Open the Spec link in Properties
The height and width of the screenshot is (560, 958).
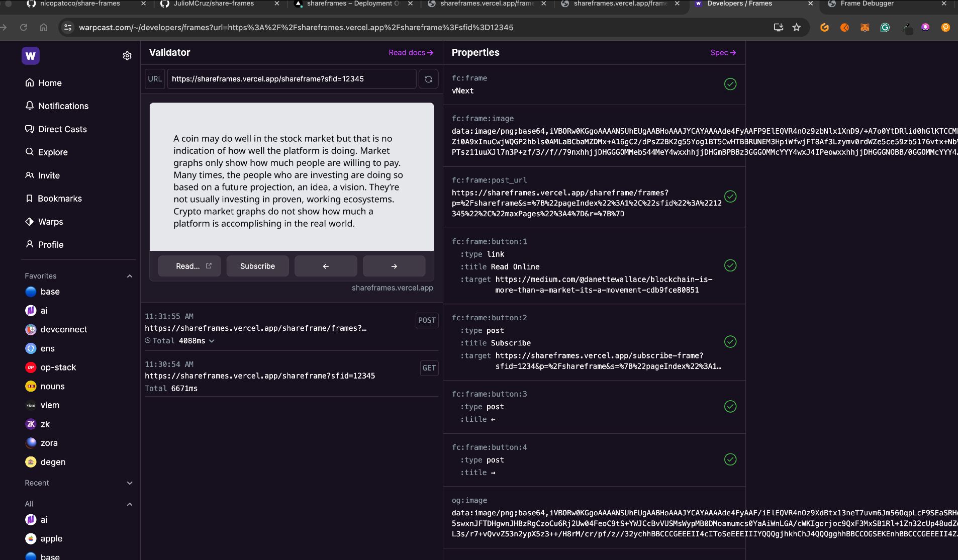coord(723,53)
